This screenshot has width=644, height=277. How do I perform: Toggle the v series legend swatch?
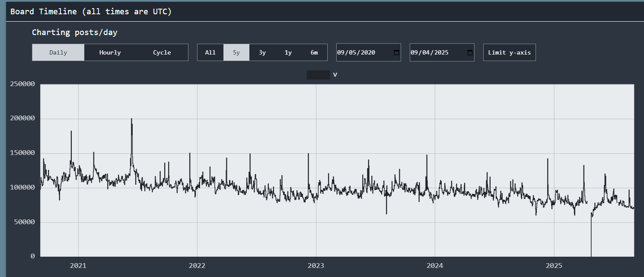318,75
